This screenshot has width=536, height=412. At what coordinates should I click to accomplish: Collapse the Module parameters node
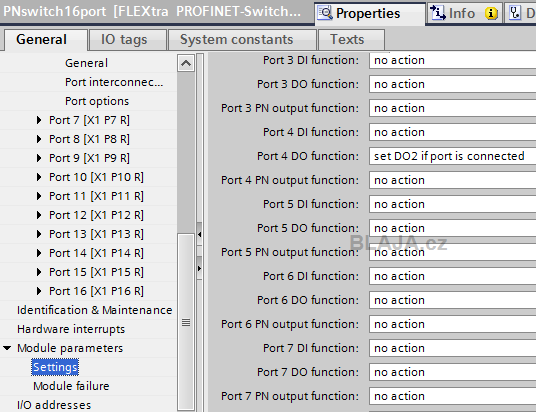pyautogui.click(x=7, y=348)
